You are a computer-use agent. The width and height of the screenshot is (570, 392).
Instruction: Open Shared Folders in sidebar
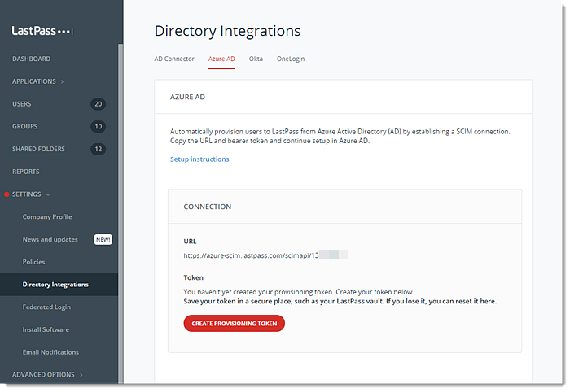tap(38, 149)
